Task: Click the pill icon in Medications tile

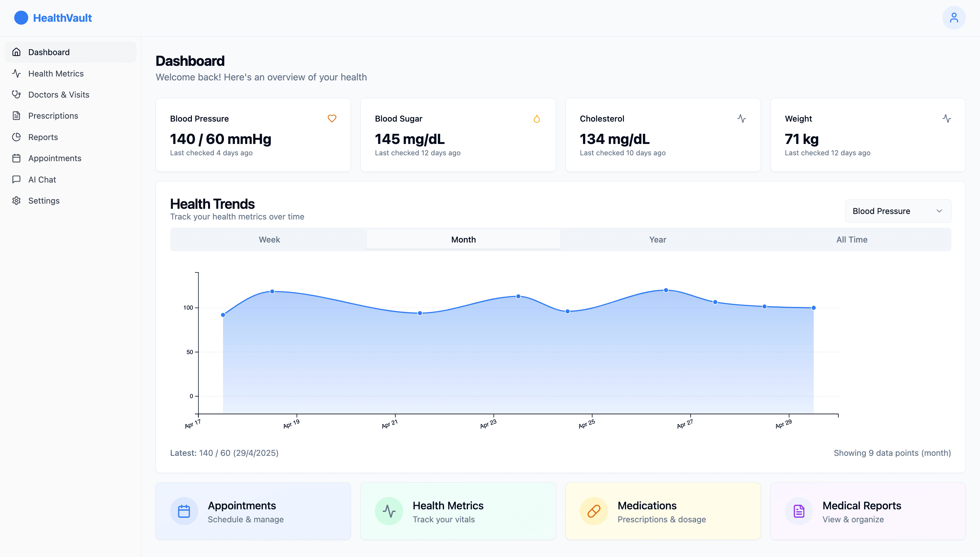Action: pyautogui.click(x=594, y=511)
